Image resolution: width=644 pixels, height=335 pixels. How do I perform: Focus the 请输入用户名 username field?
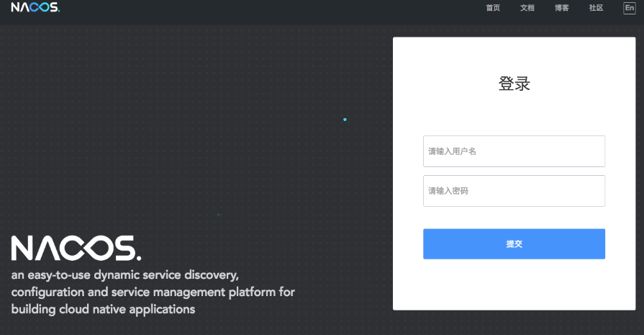514,151
